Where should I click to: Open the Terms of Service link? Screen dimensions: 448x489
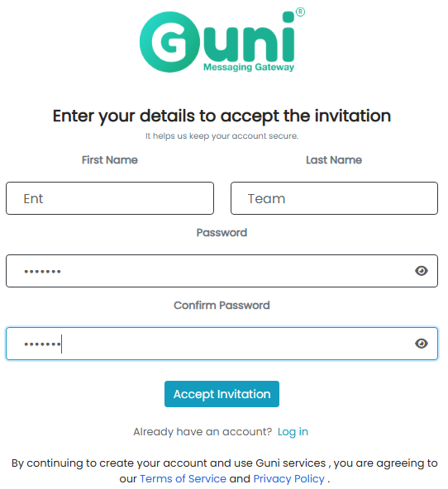point(183,479)
